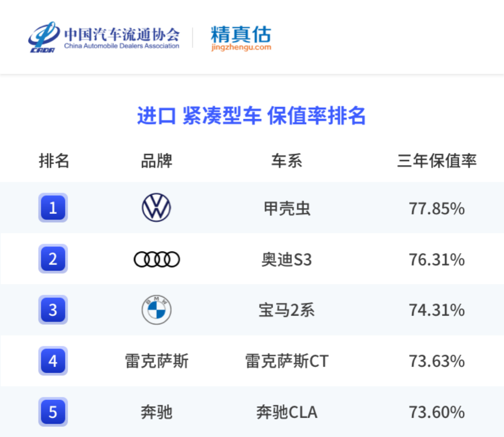Open the jingzhengu.com link
504x437 pixels.
click(241, 47)
